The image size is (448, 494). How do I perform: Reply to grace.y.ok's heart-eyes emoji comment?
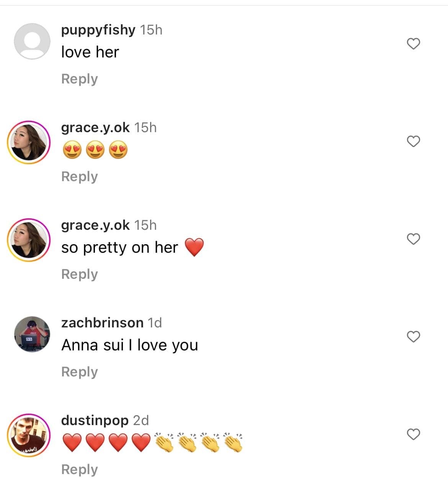(x=80, y=177)
